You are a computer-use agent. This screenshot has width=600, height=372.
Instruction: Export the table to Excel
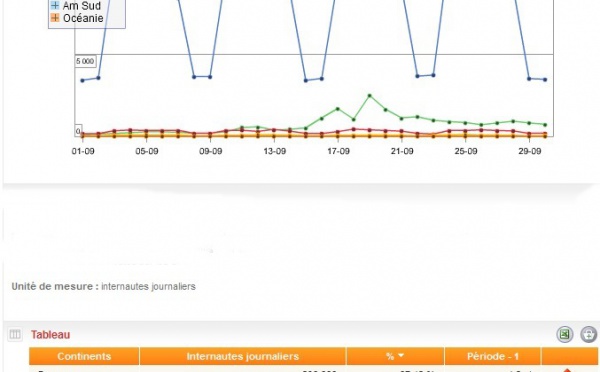click(564, 334)
